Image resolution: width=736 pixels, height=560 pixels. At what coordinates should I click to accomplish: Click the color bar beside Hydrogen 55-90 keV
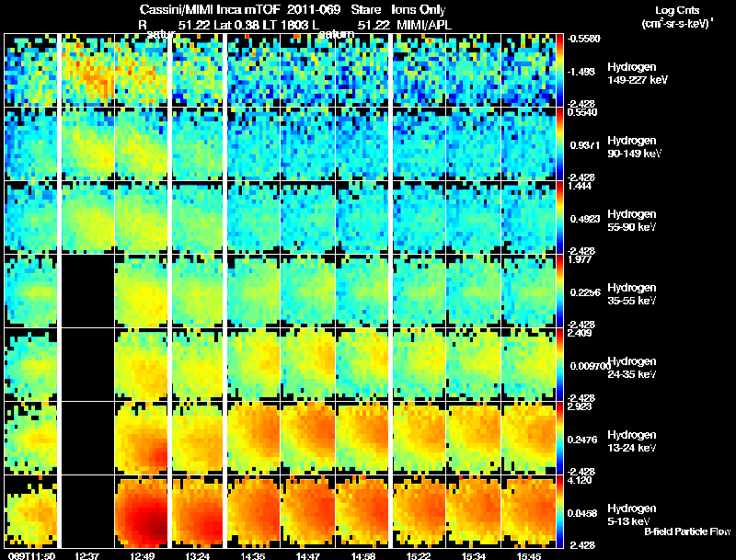tap(560, 218)
